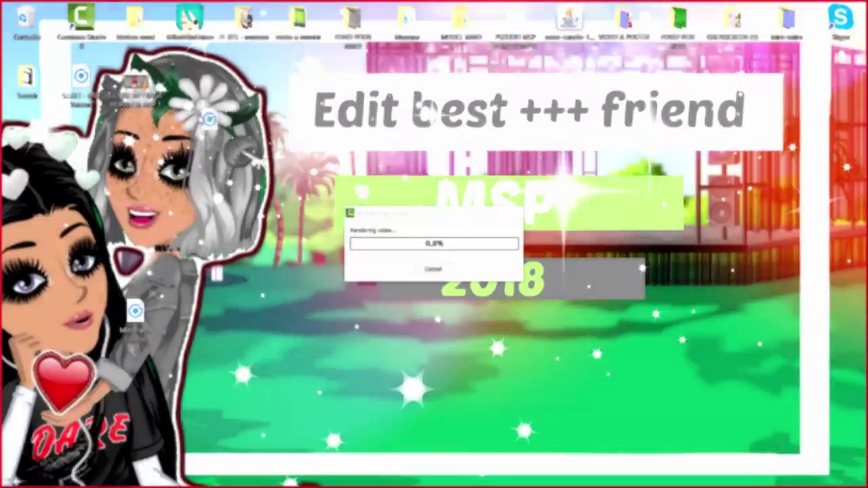
Task: Select the zipped archive icon below Recycle Bin
Action: pyautogui.click(x=26, y=76)
